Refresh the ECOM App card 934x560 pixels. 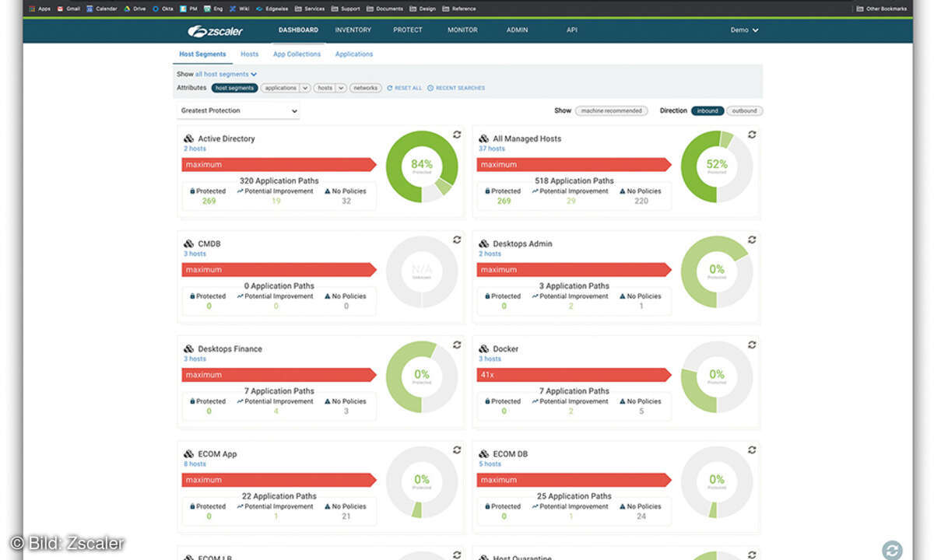click(x=457, y=450)
